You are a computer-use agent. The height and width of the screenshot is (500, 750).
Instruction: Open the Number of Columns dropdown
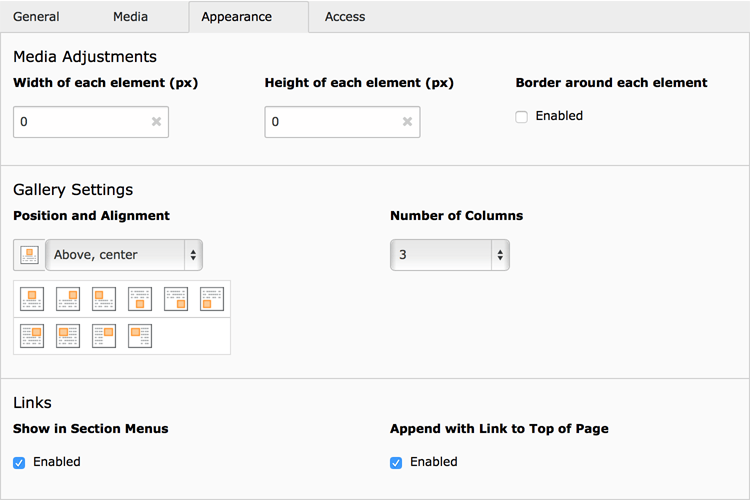pos(449,255)
